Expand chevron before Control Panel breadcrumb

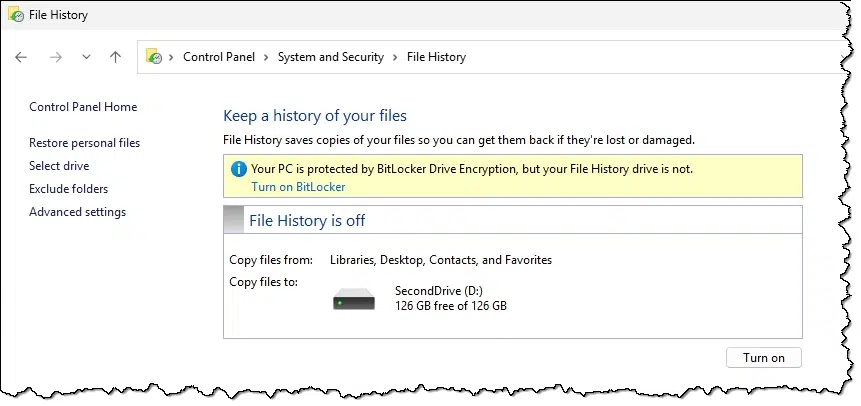pos(171,57)
